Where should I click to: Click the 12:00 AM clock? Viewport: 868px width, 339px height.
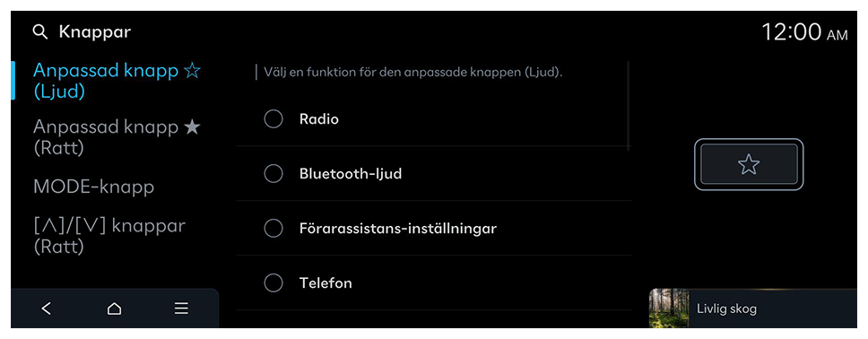[x=804, y=32]
